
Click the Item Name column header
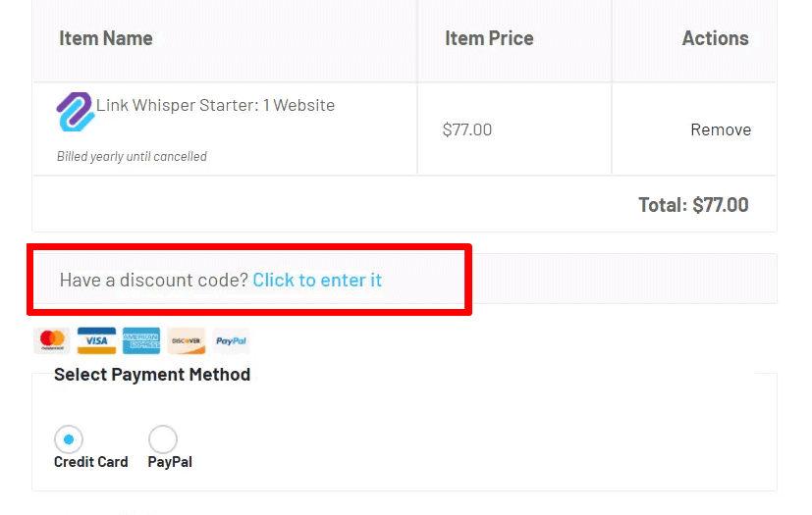106,38
